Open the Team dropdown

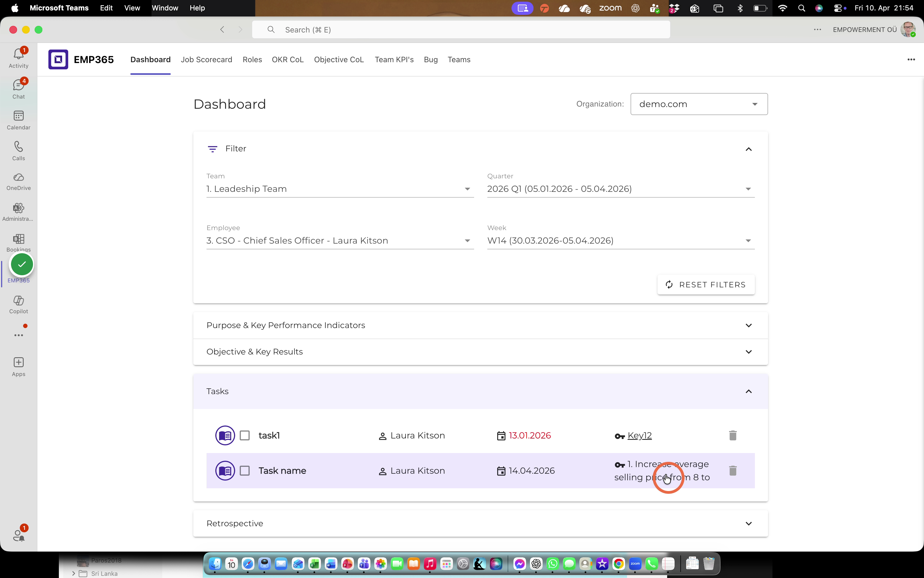pos(340,189)
